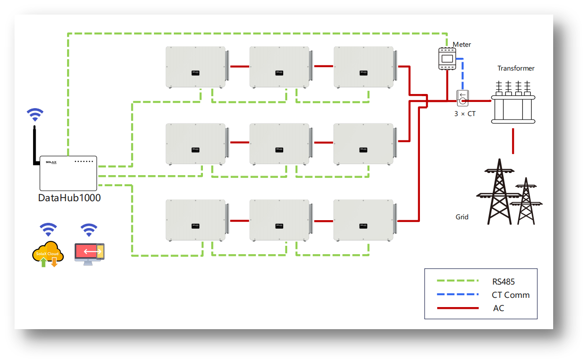The image size is (588, 364).
Task: Select the Transformer text label
Action: click(516, 68)
